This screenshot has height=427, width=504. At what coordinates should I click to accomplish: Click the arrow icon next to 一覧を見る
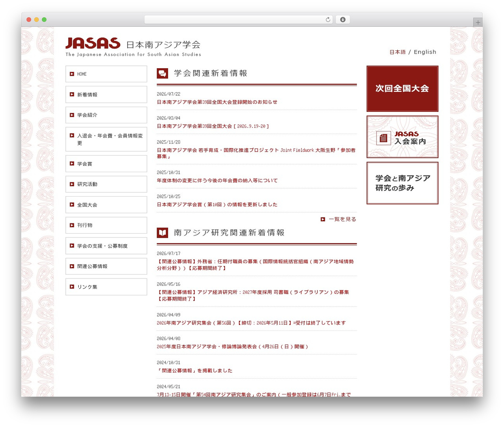[323, 219]
